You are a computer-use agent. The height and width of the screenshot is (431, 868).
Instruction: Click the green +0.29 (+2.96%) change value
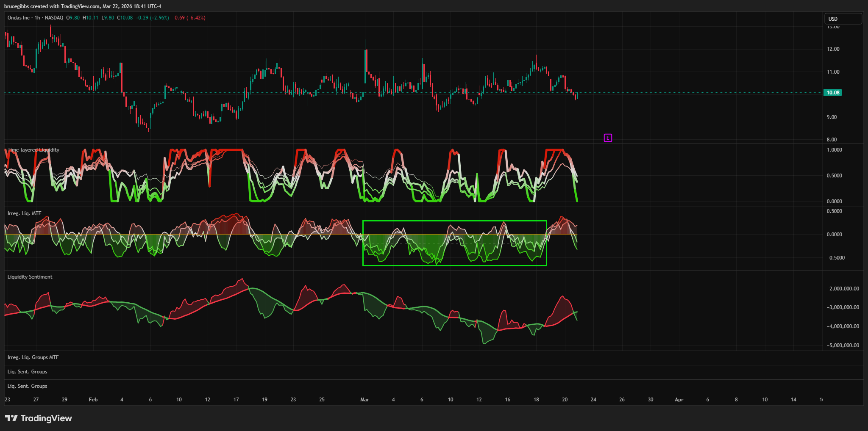coord(152,18)
